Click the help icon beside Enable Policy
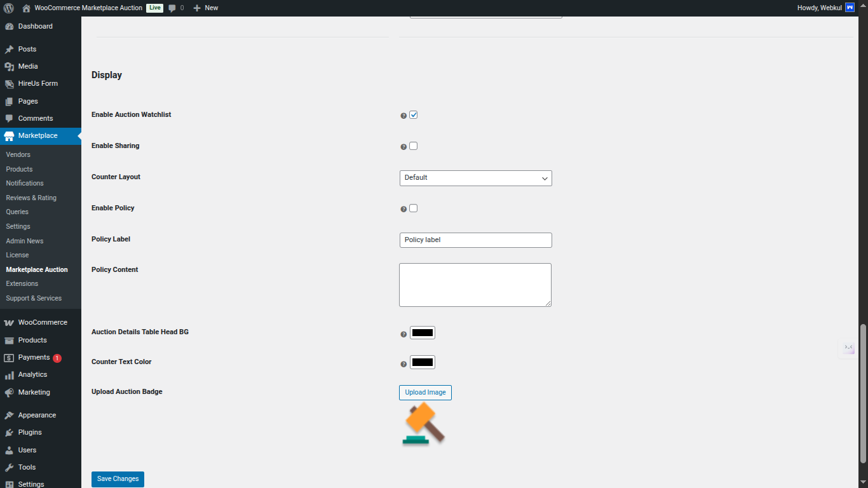 [x=403, y=208]
